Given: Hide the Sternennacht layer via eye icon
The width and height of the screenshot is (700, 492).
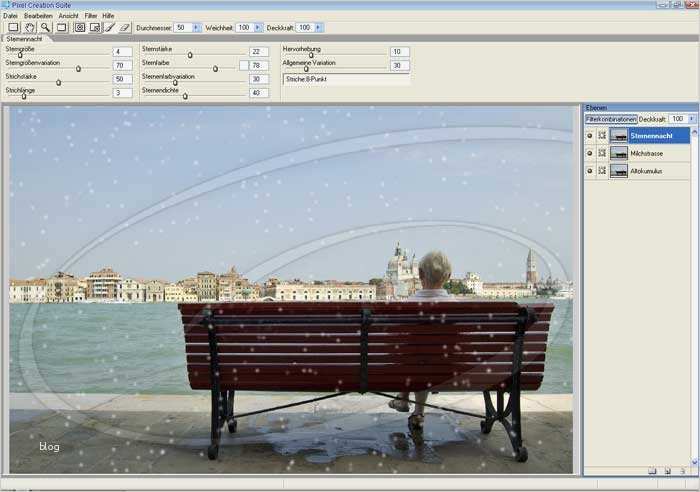Looking at the screenshot, I should (x=590, y=135).
